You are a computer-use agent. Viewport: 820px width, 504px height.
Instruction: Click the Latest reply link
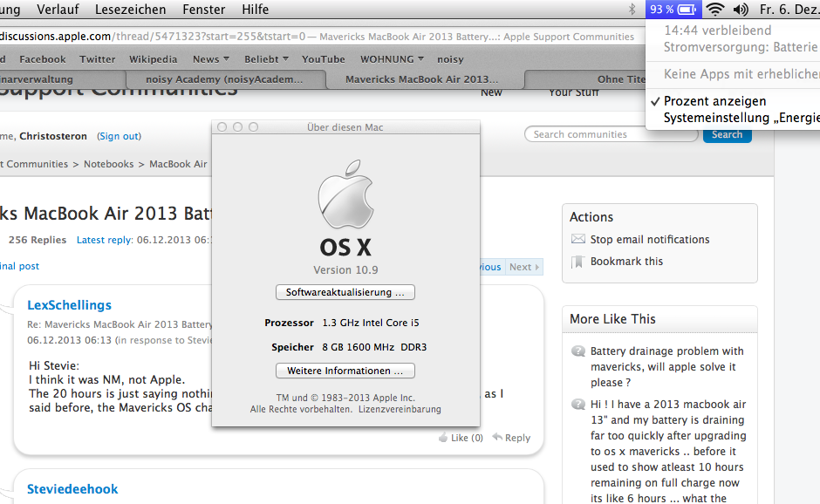tap(105, 240)
